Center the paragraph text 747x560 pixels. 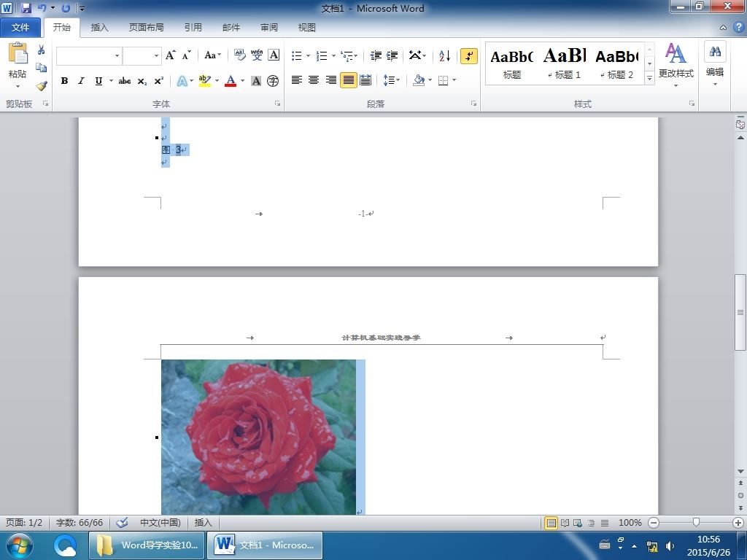click(x=314, y=80)
